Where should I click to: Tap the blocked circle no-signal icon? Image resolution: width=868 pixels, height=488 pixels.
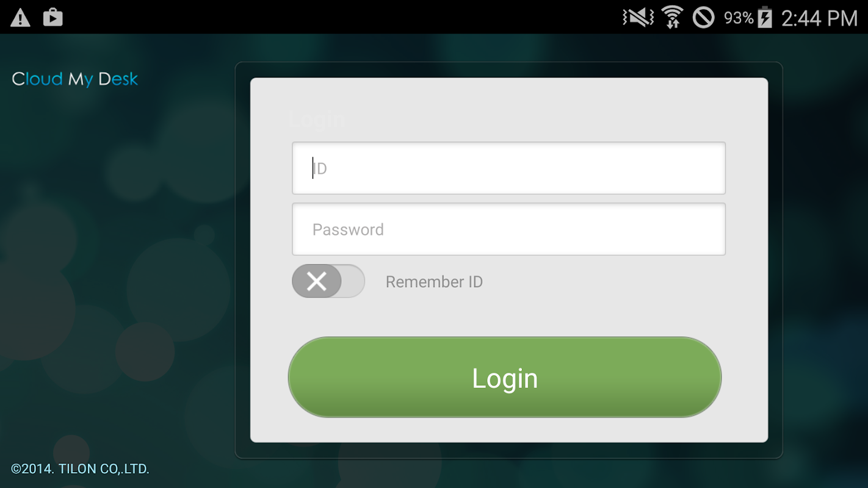[x=703, y=18]
